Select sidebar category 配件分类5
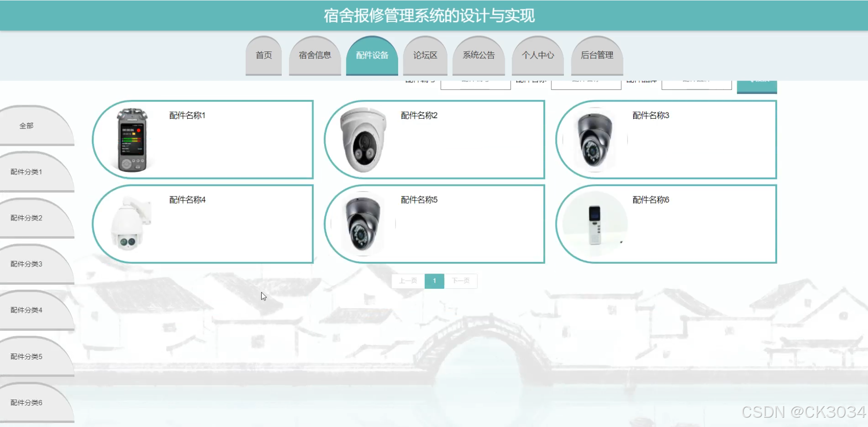 coord(26,356)
